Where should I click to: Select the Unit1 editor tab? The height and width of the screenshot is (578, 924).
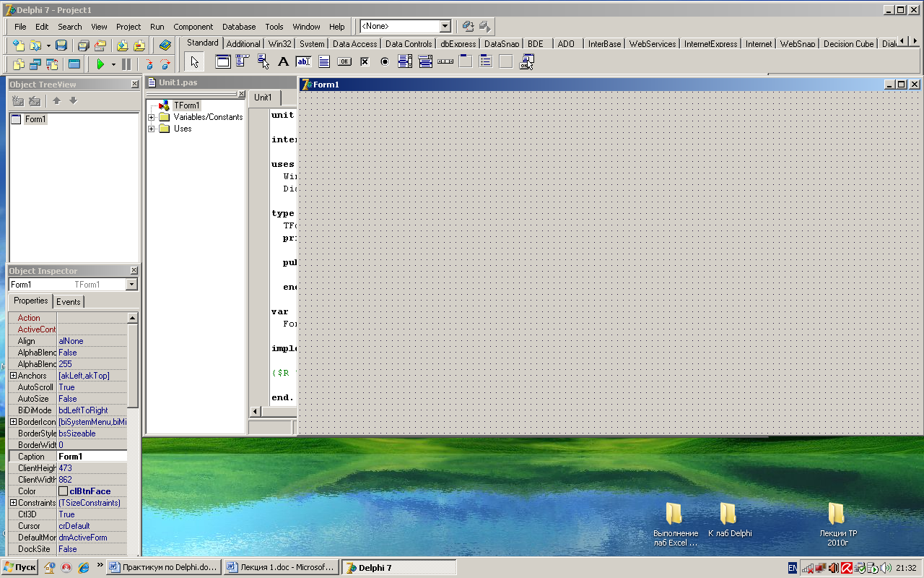263,98
